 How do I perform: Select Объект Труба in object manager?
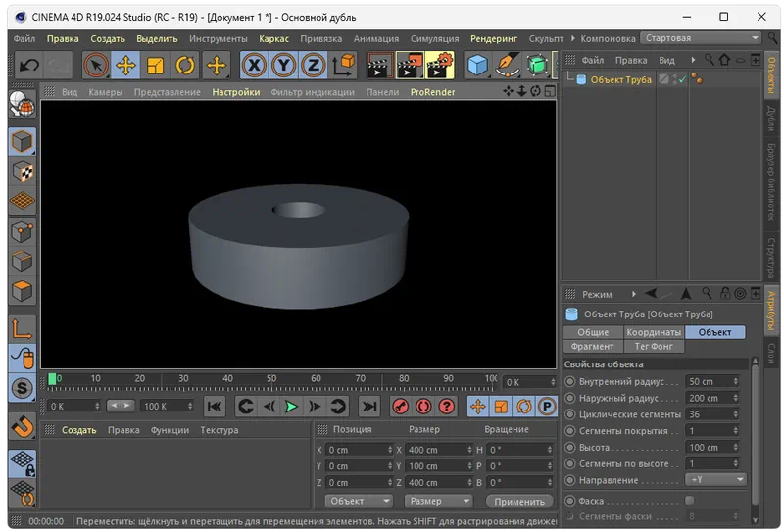click(x=620, y=80)
